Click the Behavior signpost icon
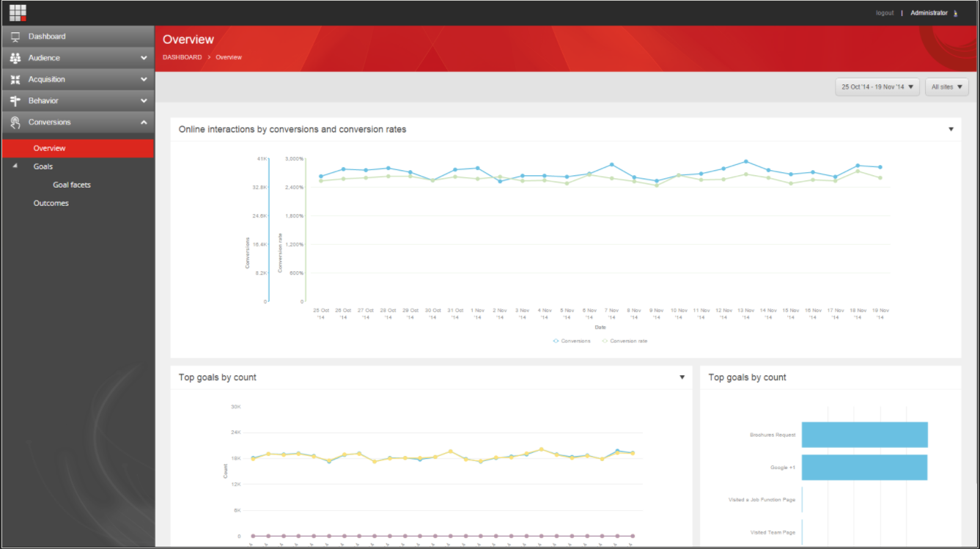Screen dimensions: 980x549 (x=15, y=100)
